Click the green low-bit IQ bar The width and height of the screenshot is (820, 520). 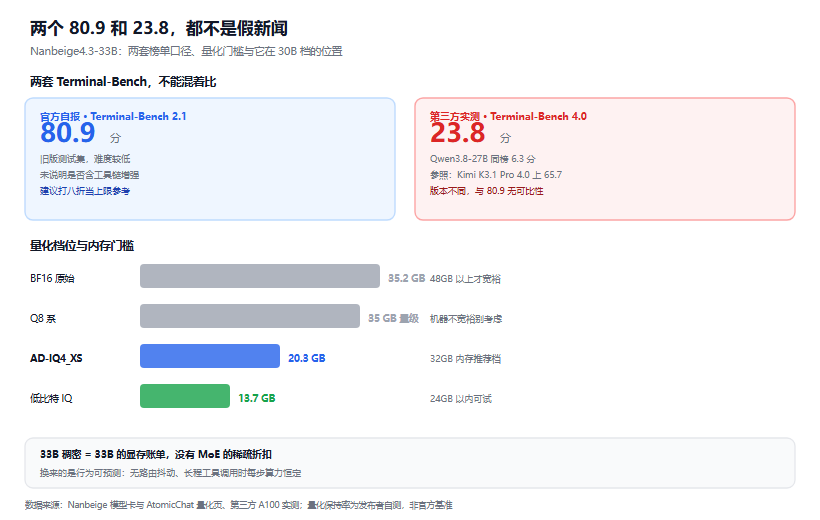coord(185,396)
